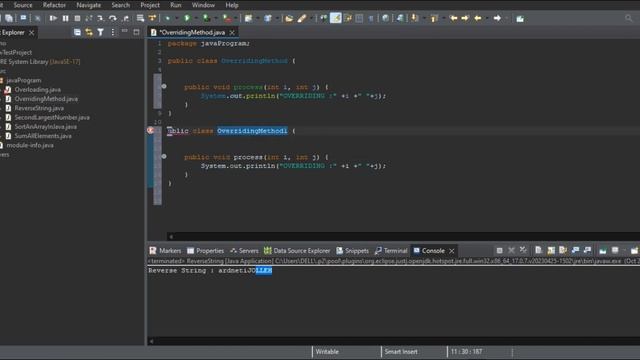Image resolution: width=640 pixels, height=360 pixels.
Task: Open Overloading.java in Package Explorer
Action: [x=38, y=89]
